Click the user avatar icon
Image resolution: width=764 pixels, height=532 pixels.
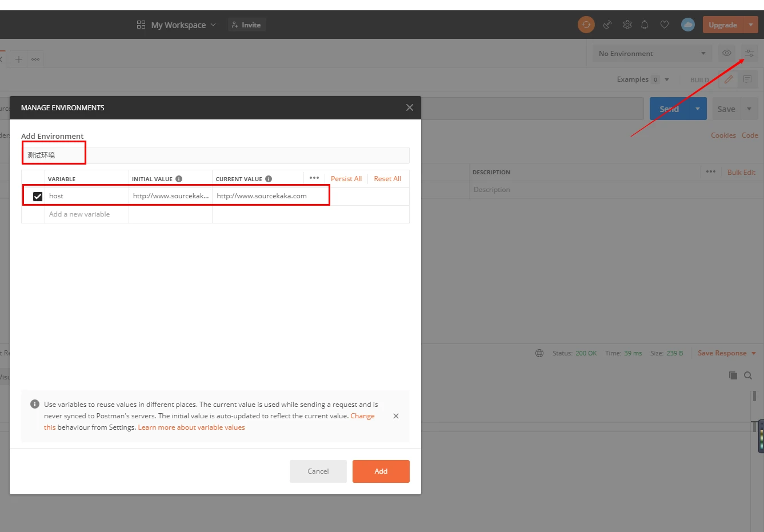687,25
